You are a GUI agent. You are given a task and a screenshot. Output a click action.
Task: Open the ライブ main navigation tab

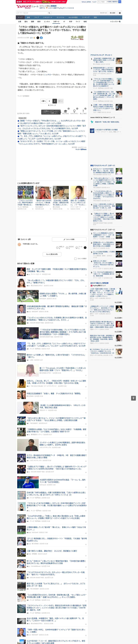coord(37,17)
